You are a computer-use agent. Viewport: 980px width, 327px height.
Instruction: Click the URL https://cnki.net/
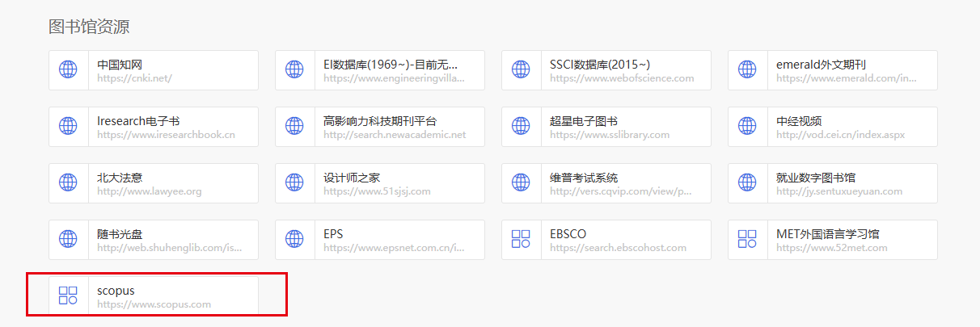134,78
